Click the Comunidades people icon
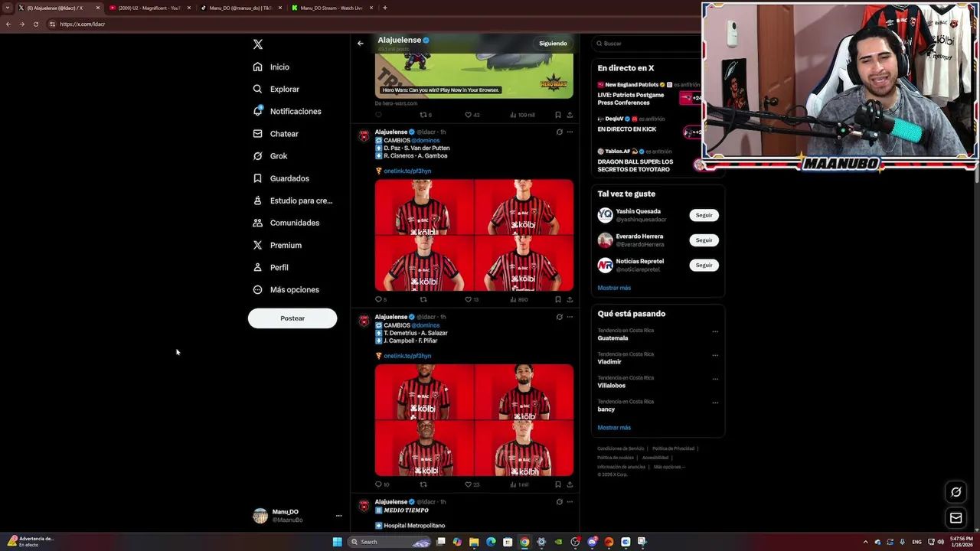 258,223
